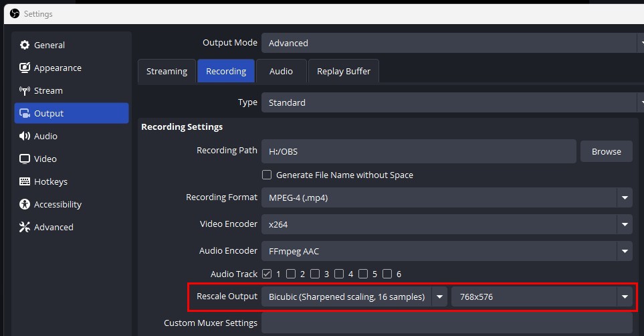This screenshot has width=644, height=336.
Task: Open General settings via gear icon
Action: (x=25, y=45)
